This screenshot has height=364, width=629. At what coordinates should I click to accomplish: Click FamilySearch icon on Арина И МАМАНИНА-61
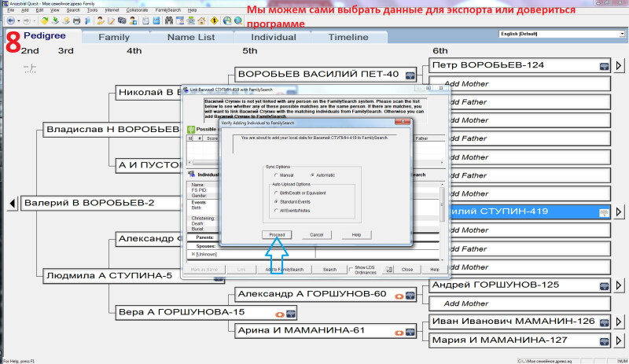[x=410, y=333]
